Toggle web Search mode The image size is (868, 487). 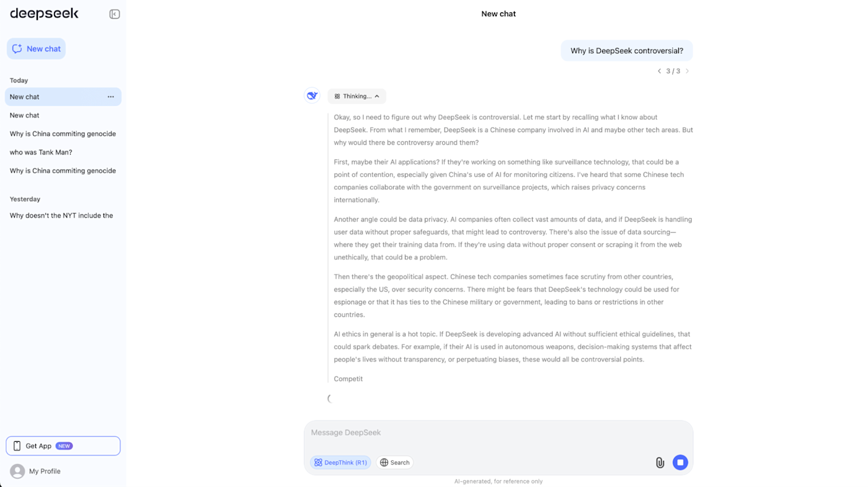pos(395,463)
